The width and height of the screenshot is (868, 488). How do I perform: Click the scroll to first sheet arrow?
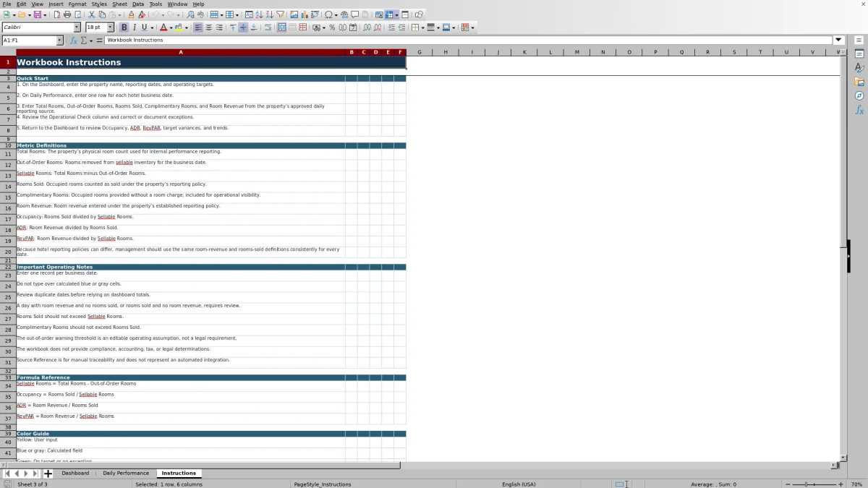tap(7, 474)
